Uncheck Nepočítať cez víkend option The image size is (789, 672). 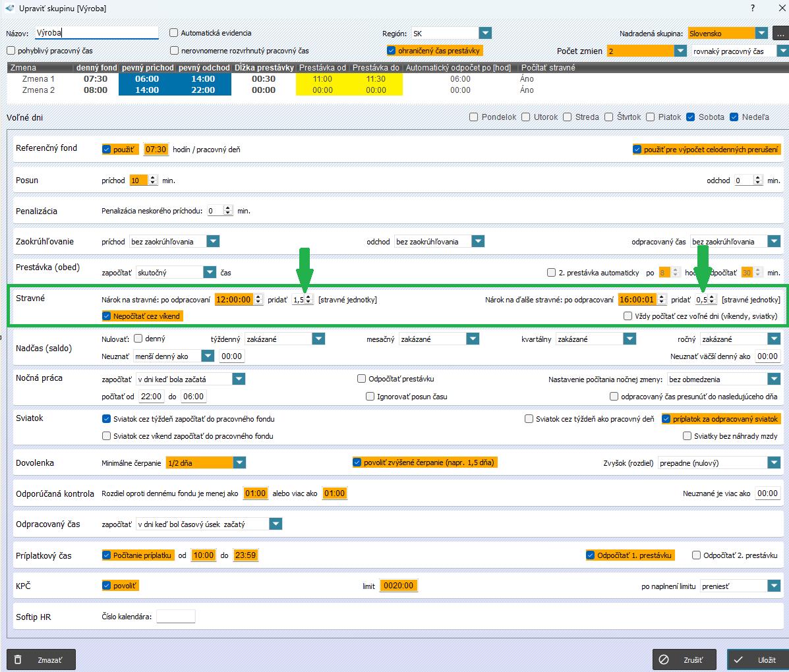coord(107,316)
